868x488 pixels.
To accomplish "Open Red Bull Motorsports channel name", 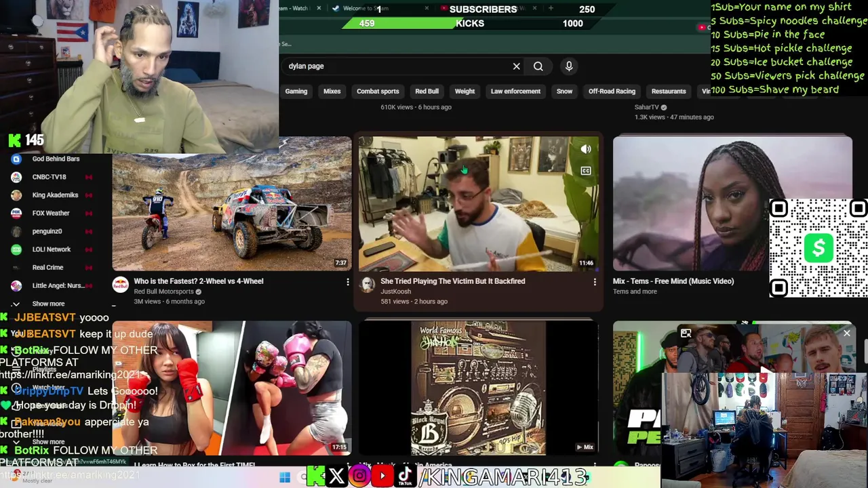I will click(x=163, y=292).
